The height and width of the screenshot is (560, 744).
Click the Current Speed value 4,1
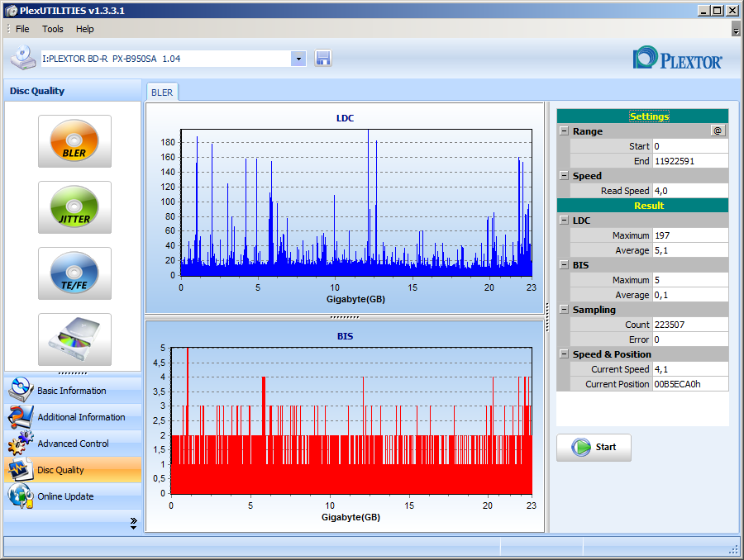pos(690,369)
